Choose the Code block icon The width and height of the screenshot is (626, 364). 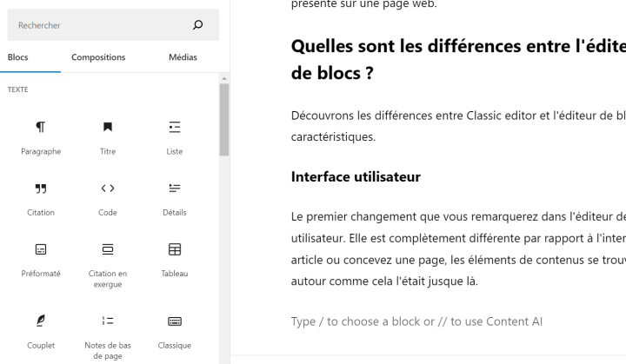pos(108,189)
